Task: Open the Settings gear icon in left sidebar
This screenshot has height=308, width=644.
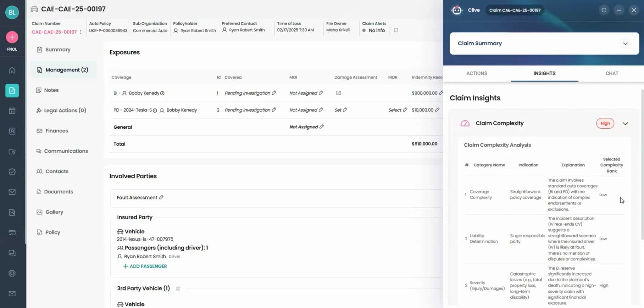Action: tap(12, 273)
